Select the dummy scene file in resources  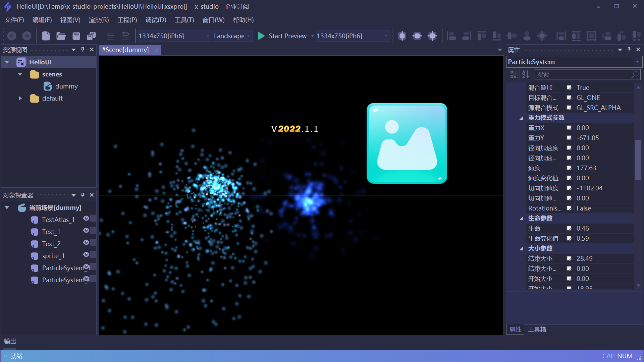66,86
